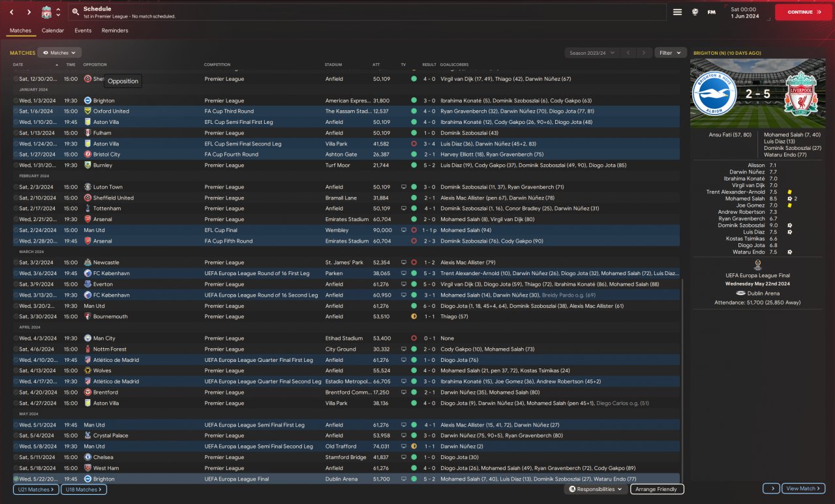Switch to the Matches tab
Viewport: 835px width, 504px height.
(x=20, y=31)
